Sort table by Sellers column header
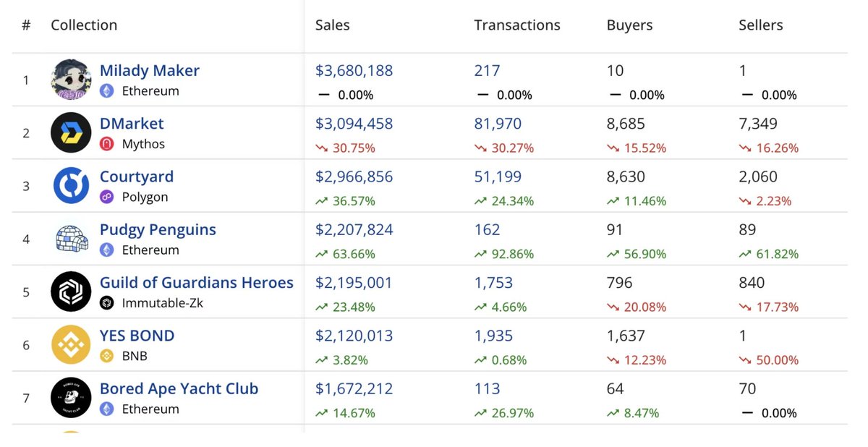This screenshot has width=868, height=447. [x=760, y=25]
